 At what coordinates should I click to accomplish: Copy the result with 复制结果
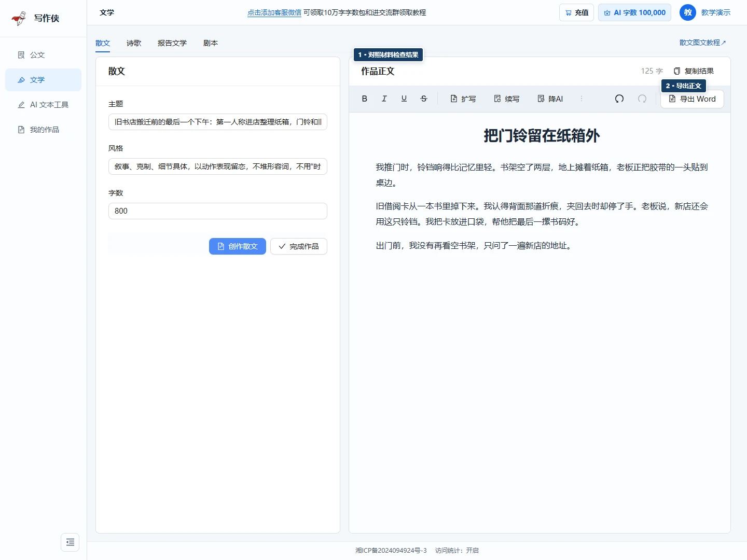point(694,71)
